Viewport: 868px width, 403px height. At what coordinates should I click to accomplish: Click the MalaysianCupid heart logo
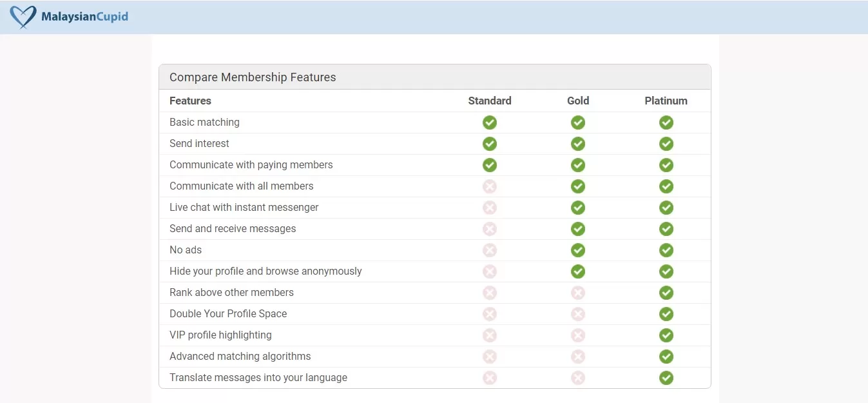pyautogui.click(x=23, y=17)
